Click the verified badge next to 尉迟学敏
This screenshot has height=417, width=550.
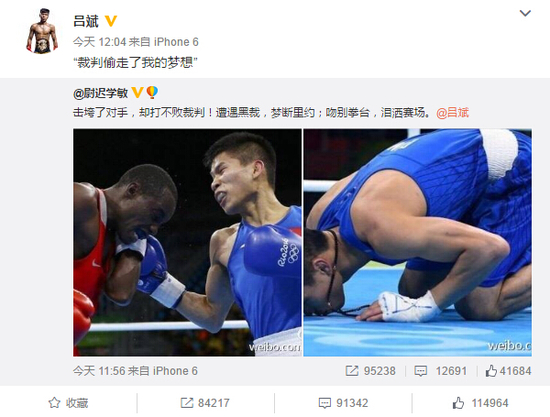click(137, 93)
